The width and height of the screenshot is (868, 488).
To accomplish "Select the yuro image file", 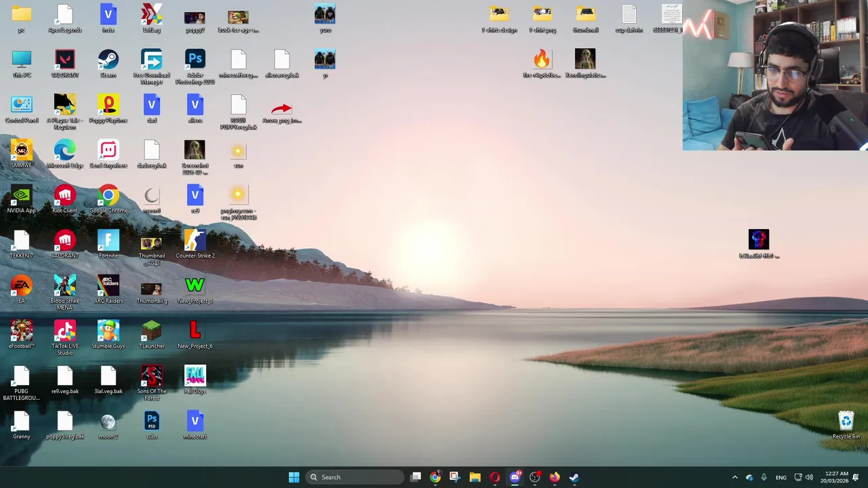I will tap(325, 19).
